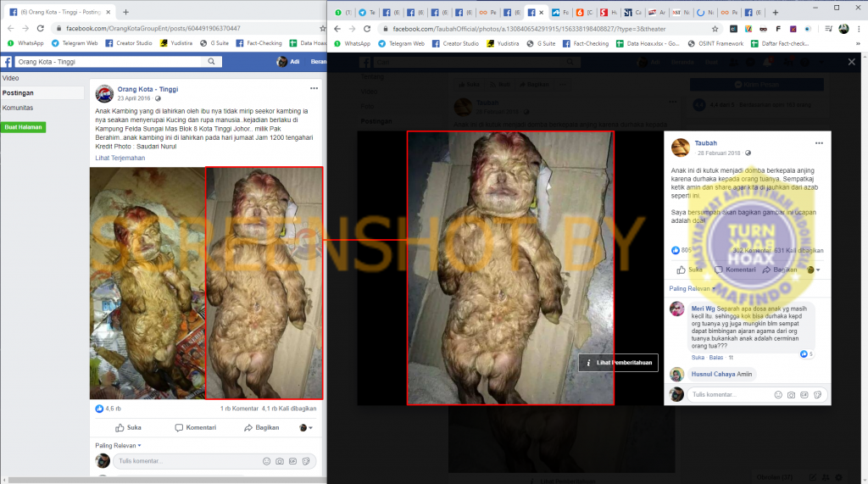Open options menu of Orang Kota post
The width and height of the screenshot is (868, 484).
point(314,89)
